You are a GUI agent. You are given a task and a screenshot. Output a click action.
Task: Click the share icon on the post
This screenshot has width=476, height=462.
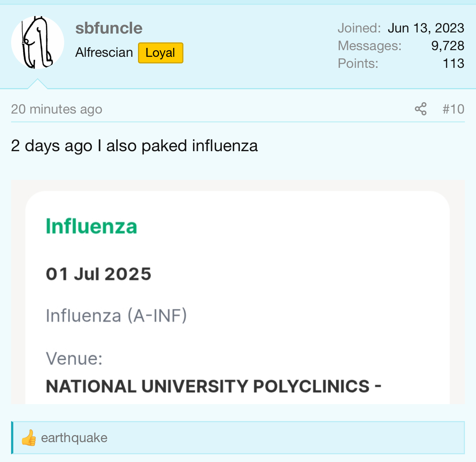420,109
